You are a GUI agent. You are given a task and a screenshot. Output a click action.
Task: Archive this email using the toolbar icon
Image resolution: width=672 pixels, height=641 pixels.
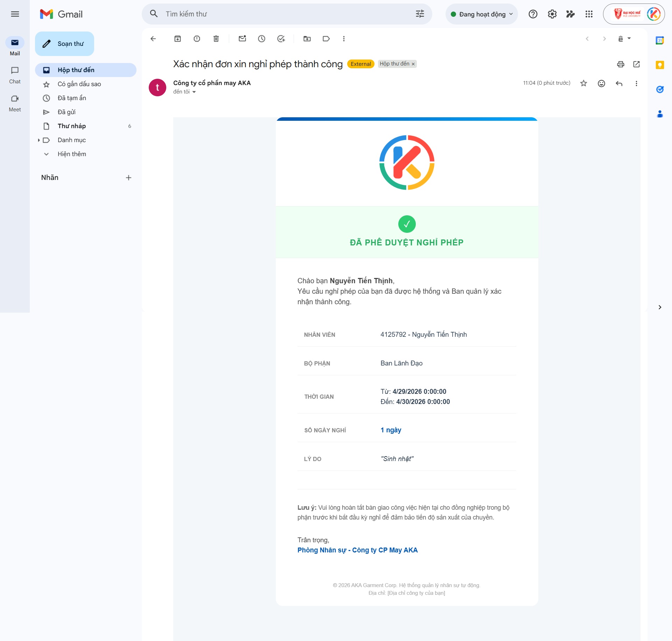pyautogui.click(x=177, y=39)
